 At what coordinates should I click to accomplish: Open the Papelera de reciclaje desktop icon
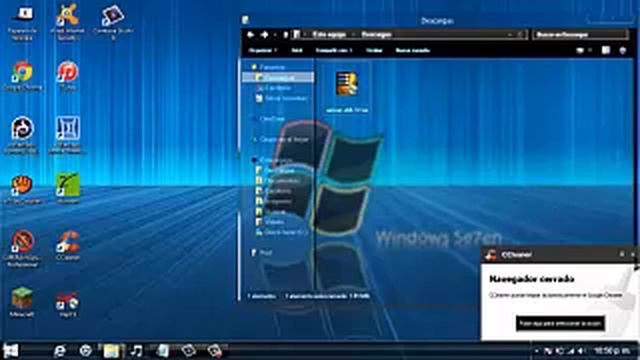[22, 21]
